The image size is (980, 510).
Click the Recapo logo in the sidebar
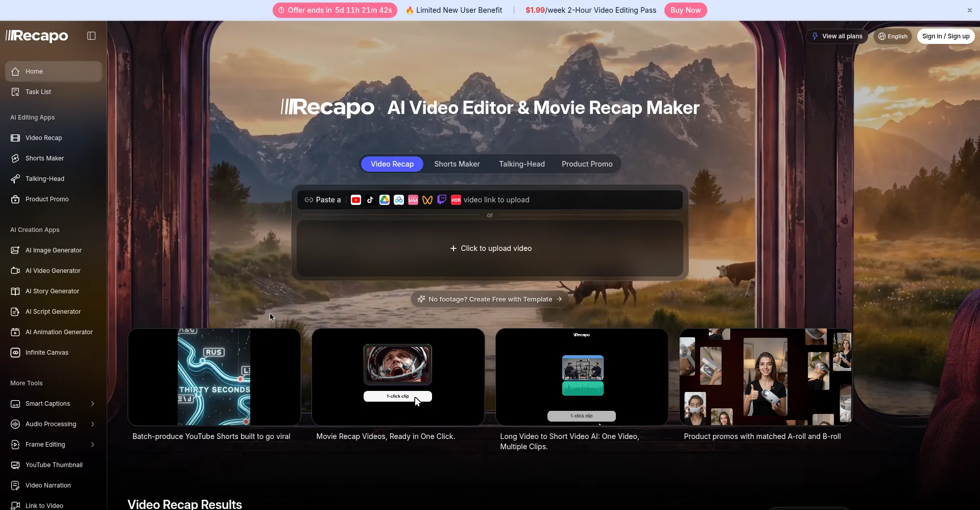[x=37, y=36]
